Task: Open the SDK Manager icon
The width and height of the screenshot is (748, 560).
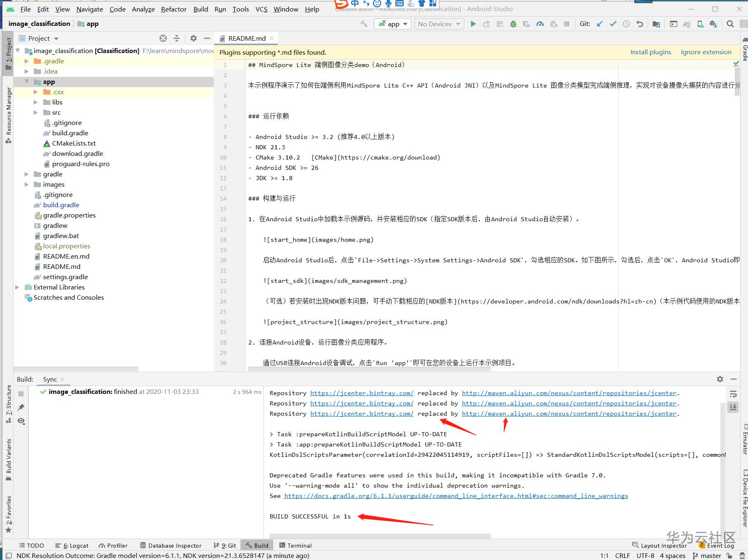Action: (713, 24)
